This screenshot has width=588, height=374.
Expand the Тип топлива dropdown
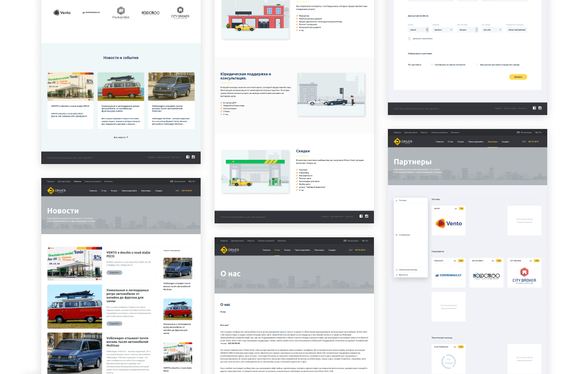pyautogui.click(x=467, y=30)
